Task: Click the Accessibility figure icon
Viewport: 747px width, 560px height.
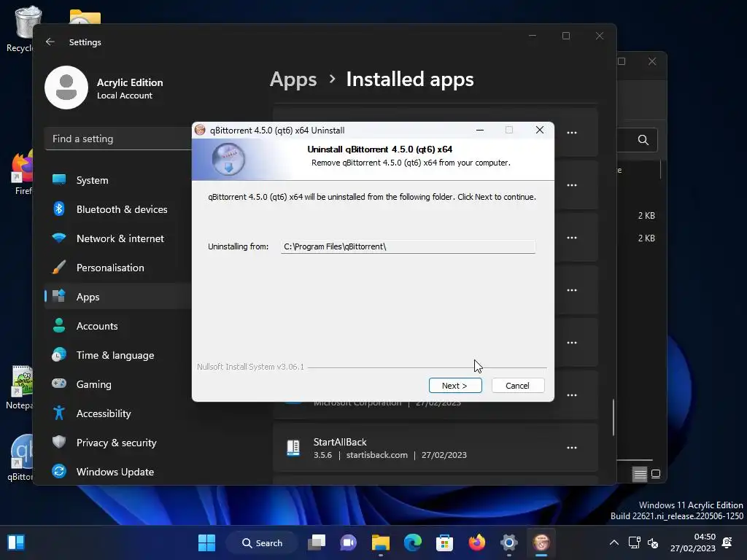Action: [x=59, y=413]
